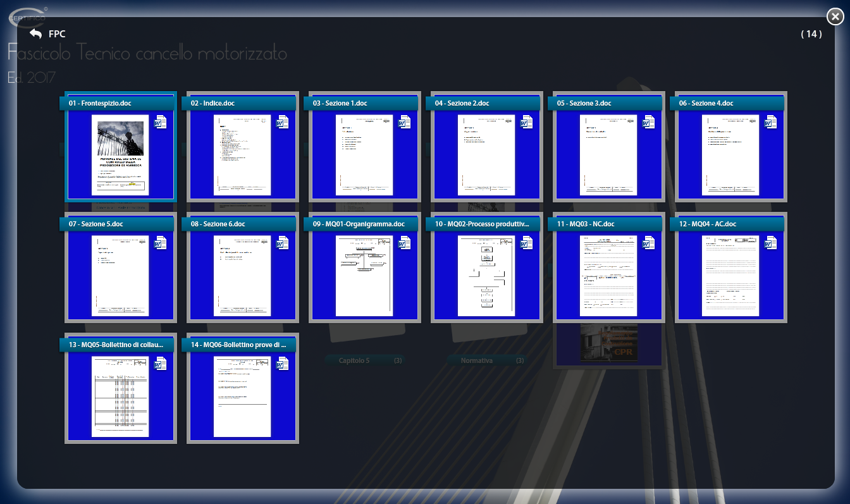Open the 03 - Sezione 1.doc thumbnail

point(364,155)
